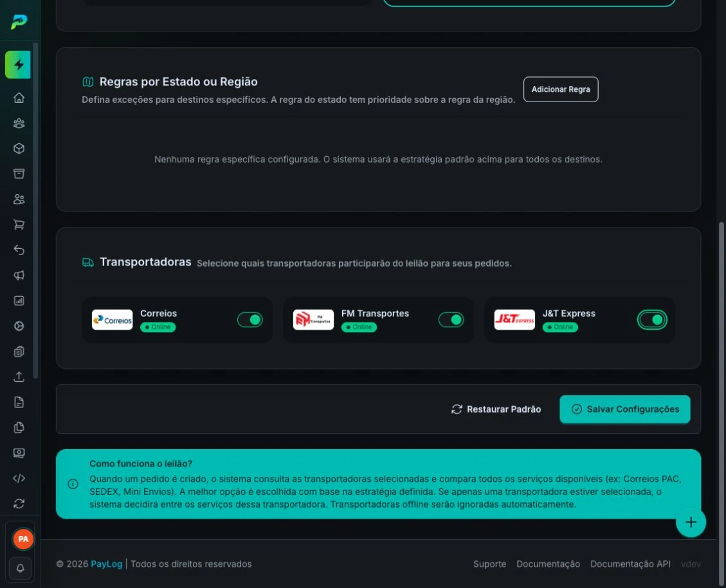Viewport: 726px width, 588px height.
Task: Click the Online badge under J&T Express
Action: click(560, 327)
